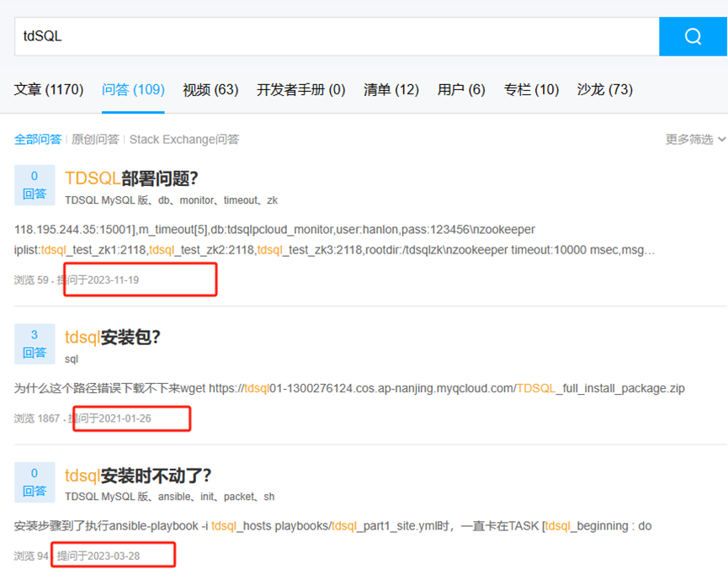Click tags line 'TDSQL MySQL 版、ansible、init、packet、sh'
This screenshot has height=580, width=728.
point(169,497)
